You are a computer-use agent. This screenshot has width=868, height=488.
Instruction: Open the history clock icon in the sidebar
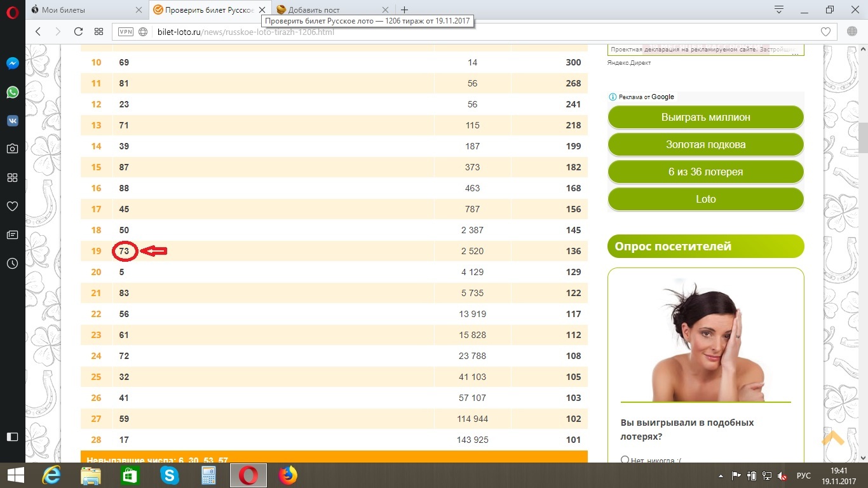12,263
